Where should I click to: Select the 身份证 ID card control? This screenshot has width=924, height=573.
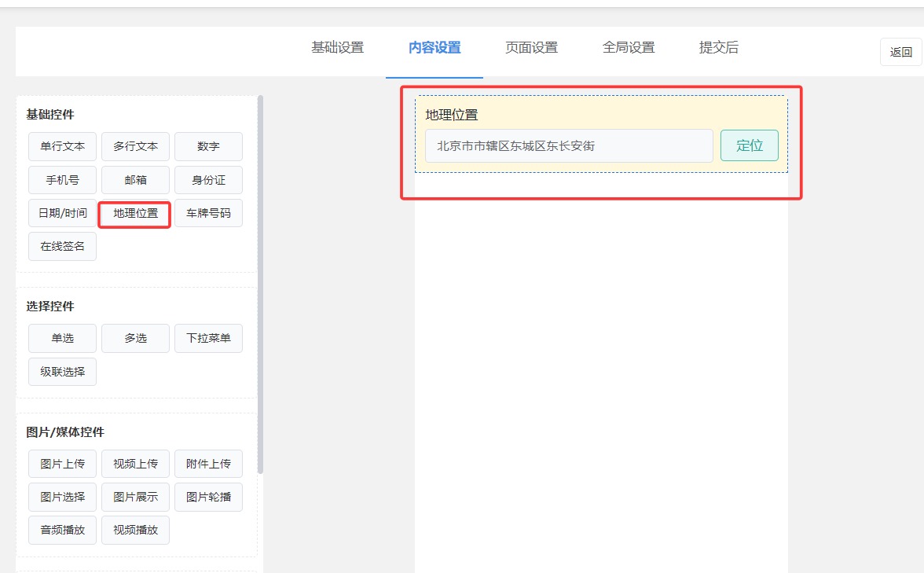click(x=208, y=179)
